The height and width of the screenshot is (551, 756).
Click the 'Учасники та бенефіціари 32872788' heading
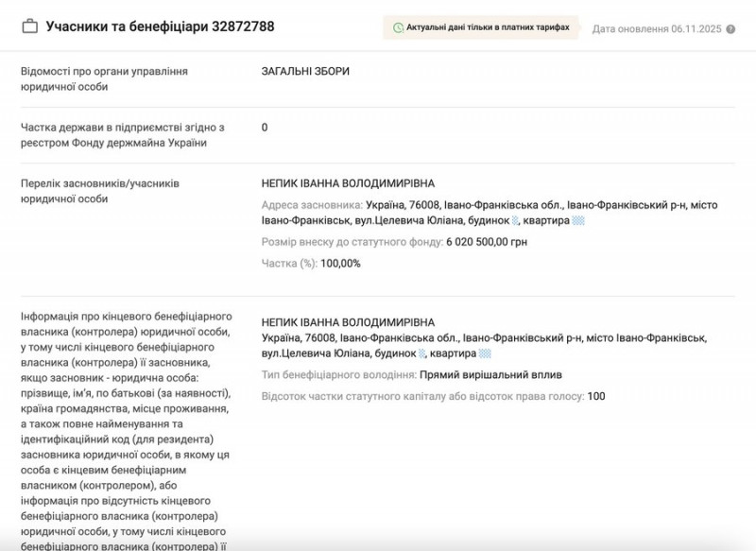click(x=161, y=26)
